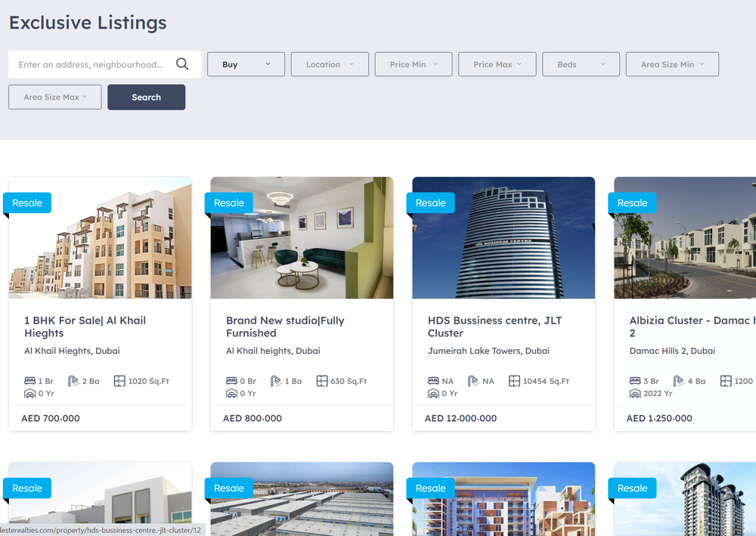
Task: Click area icon beside 630 Sq.Ft
Action: [322, 381]
